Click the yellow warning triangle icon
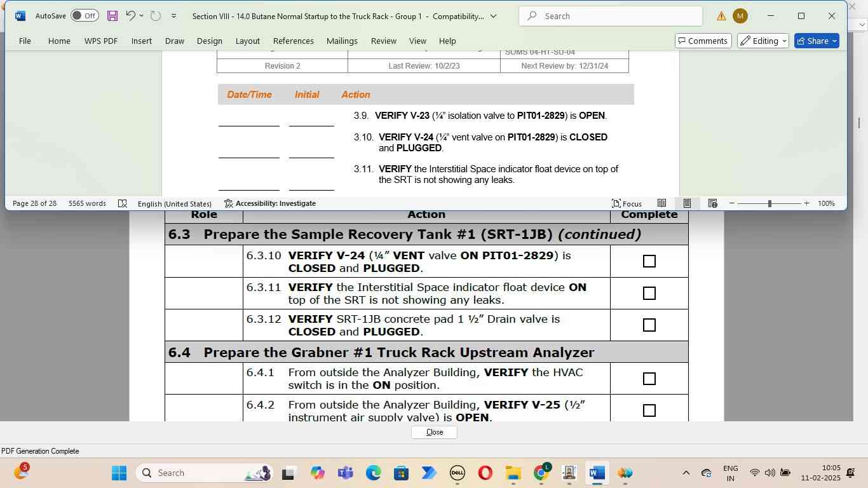 (x=721, y=16)
